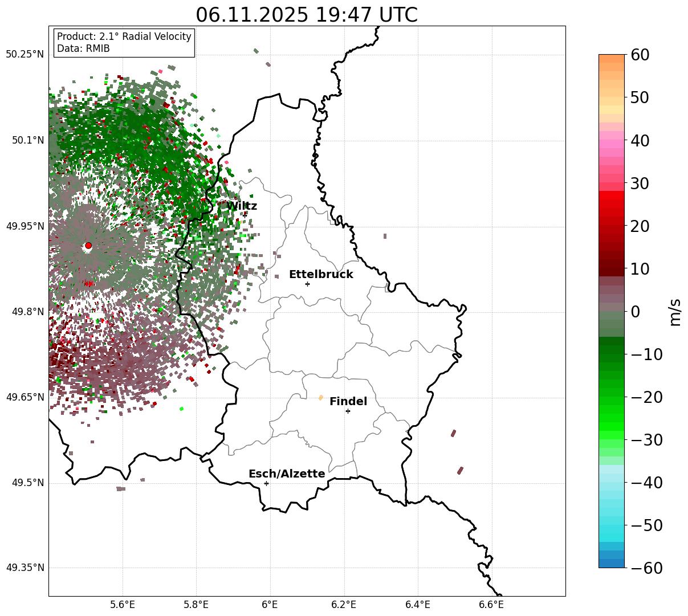Screen dimensions: 688x616
Task: Click the colorbar −30 tick label
Action: (x=646, y=440)
